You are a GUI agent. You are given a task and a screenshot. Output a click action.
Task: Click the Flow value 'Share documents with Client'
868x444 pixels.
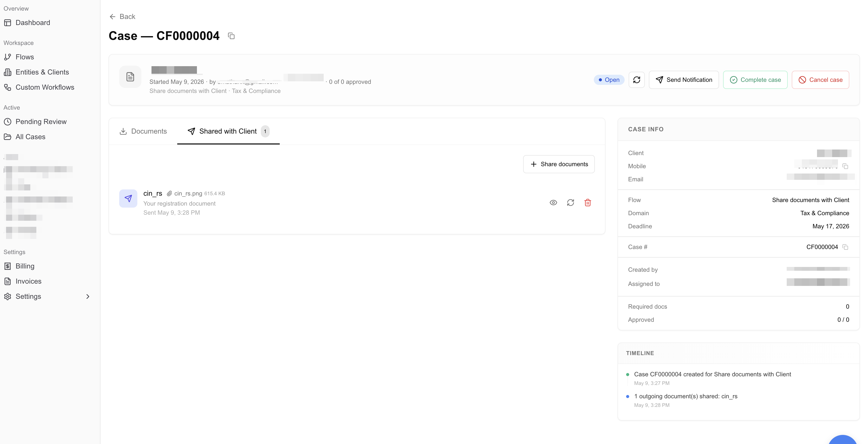[810, 200]
